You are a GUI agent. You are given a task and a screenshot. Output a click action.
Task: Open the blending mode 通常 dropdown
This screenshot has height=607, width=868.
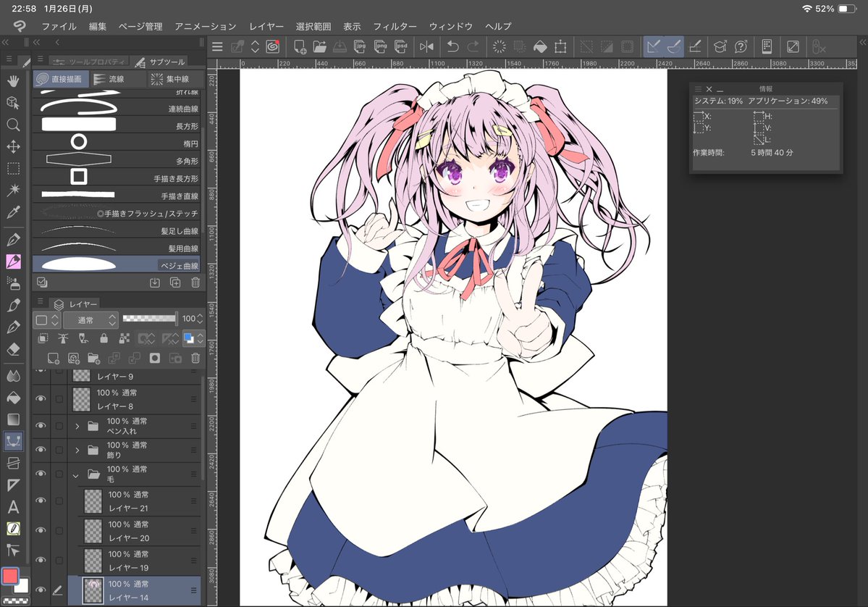click(x=90, y=319)
